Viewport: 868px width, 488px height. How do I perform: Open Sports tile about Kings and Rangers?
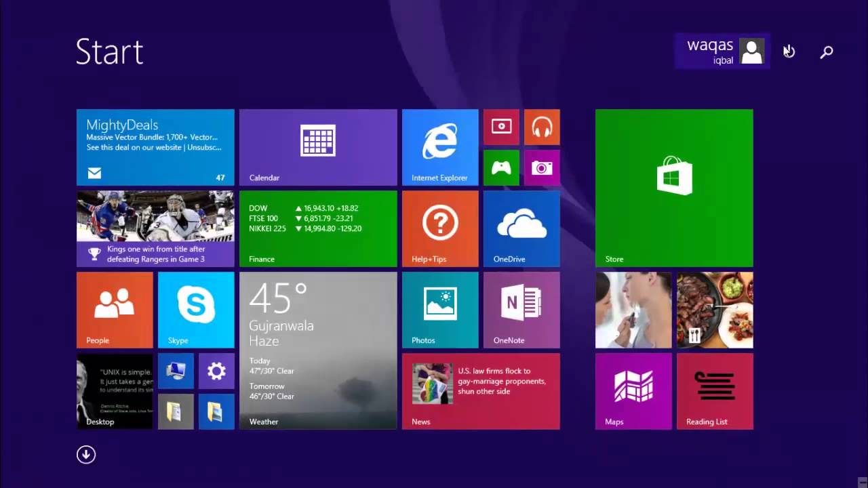pyautogui.click(x=155, y=228)
